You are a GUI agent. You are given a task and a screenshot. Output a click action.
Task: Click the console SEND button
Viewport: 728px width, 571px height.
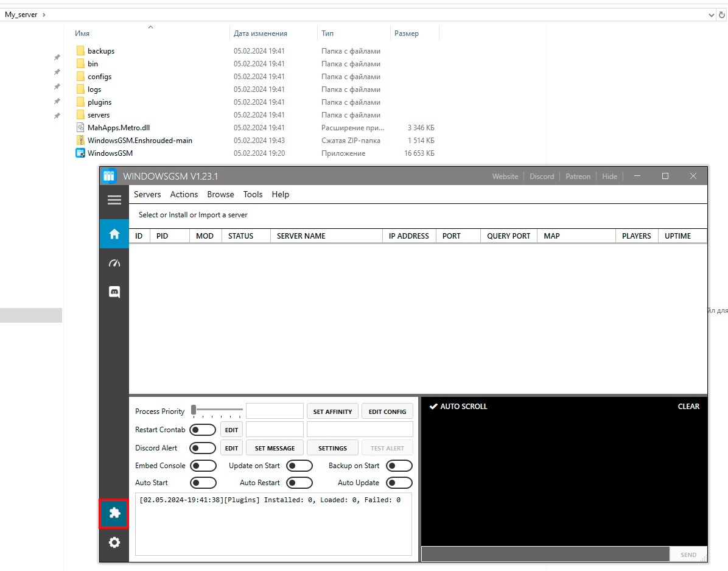tap(688, 555)
